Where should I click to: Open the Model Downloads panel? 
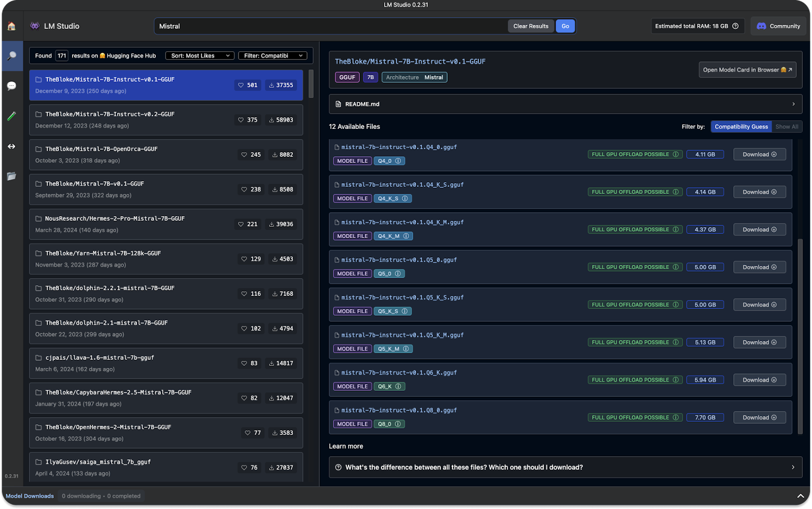click(29, 496)
